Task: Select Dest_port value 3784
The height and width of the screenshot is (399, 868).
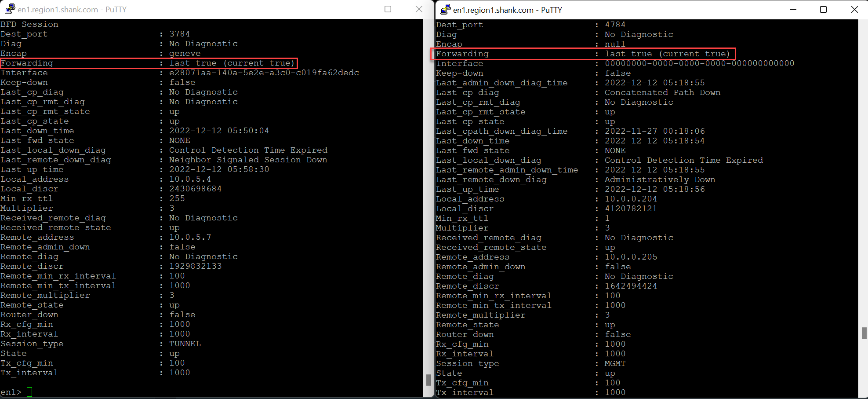Action: point(180,34)
